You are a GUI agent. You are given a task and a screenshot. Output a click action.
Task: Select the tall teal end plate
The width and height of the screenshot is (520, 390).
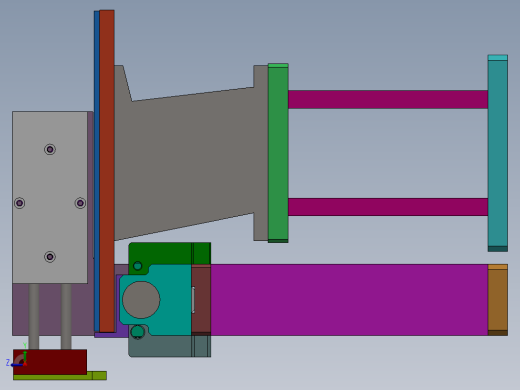tap(498, 153)
